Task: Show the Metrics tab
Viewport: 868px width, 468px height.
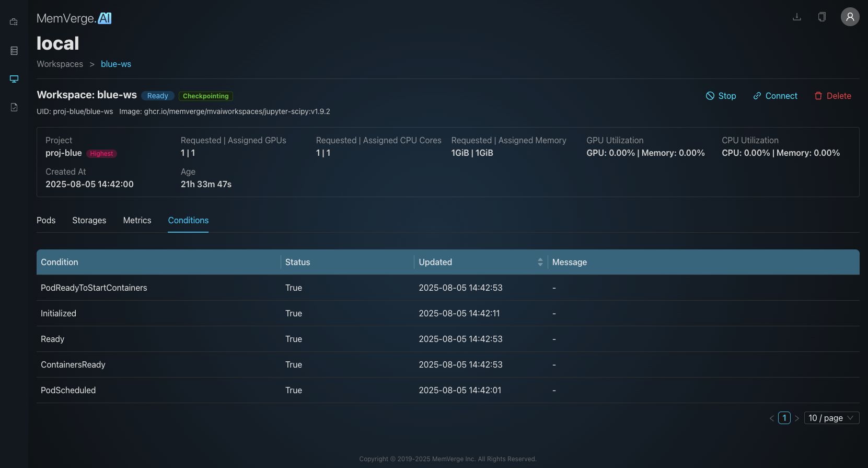Action: [137, 220]
